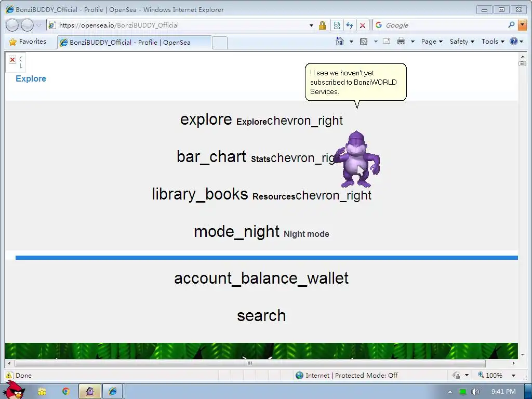
Task: Open the recent pages dropdown arrow
Action: (38, 25)
